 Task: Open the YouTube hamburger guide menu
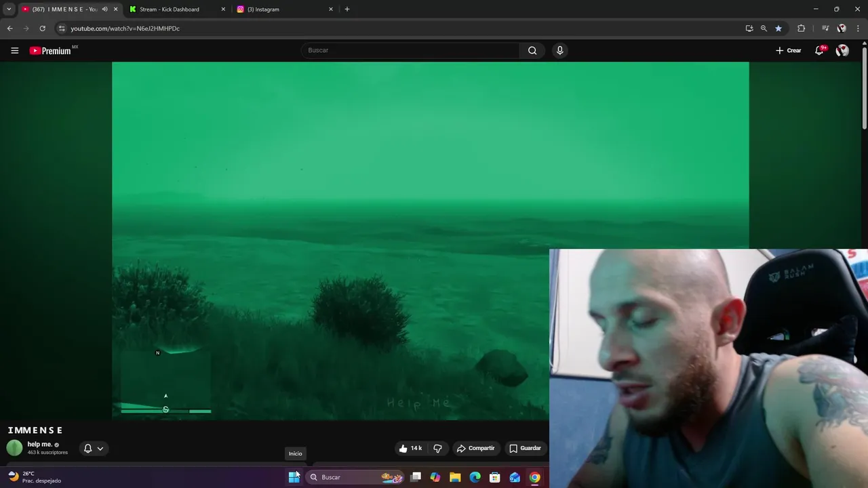tap(14, 50)
